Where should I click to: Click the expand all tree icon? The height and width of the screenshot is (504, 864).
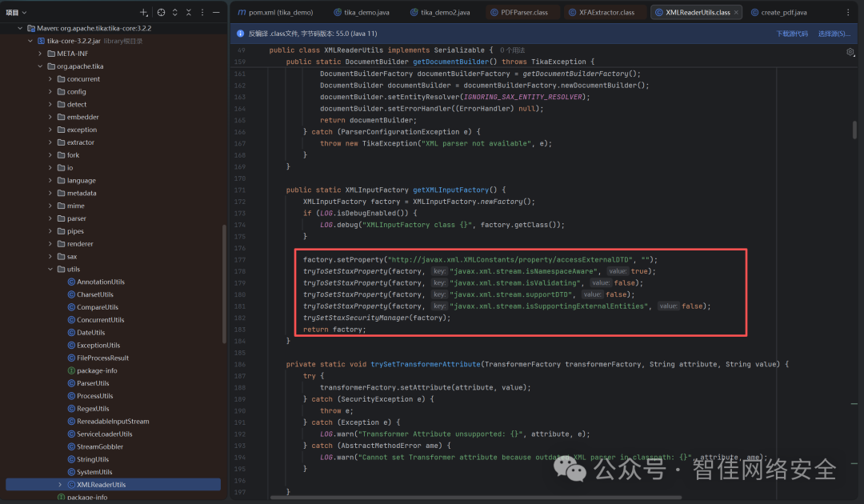point(175,13)
